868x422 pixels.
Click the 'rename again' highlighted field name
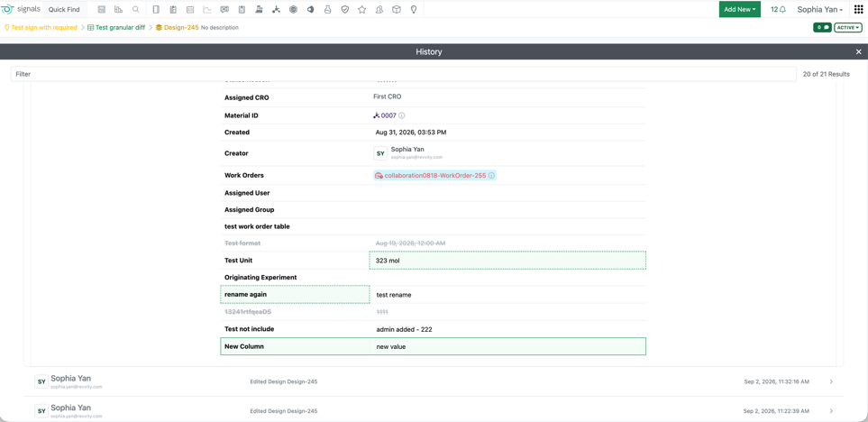[295, 295]
